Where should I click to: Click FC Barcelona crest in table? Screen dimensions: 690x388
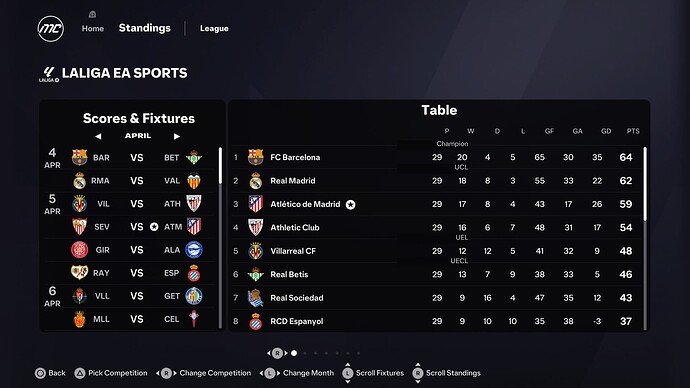256,157
